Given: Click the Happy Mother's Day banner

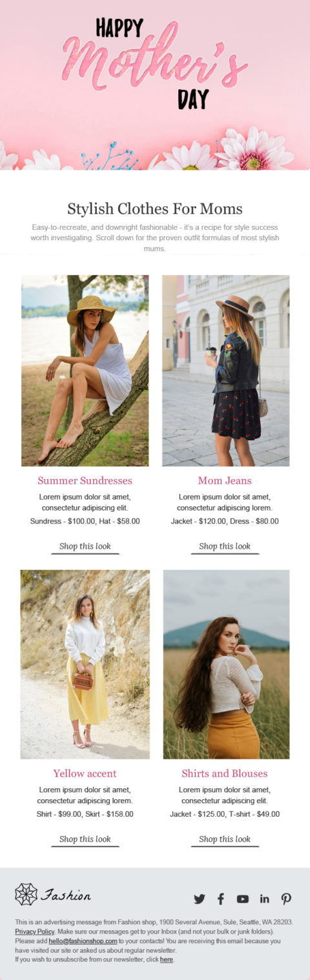Looking at the screenshot, I should click(x=155, y=85).
